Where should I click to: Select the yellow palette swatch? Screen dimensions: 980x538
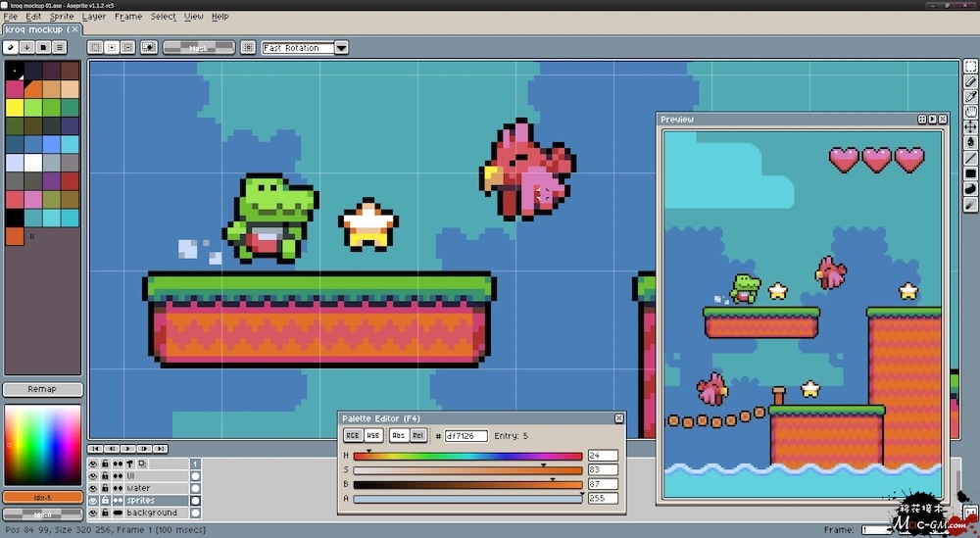(15, 107)
